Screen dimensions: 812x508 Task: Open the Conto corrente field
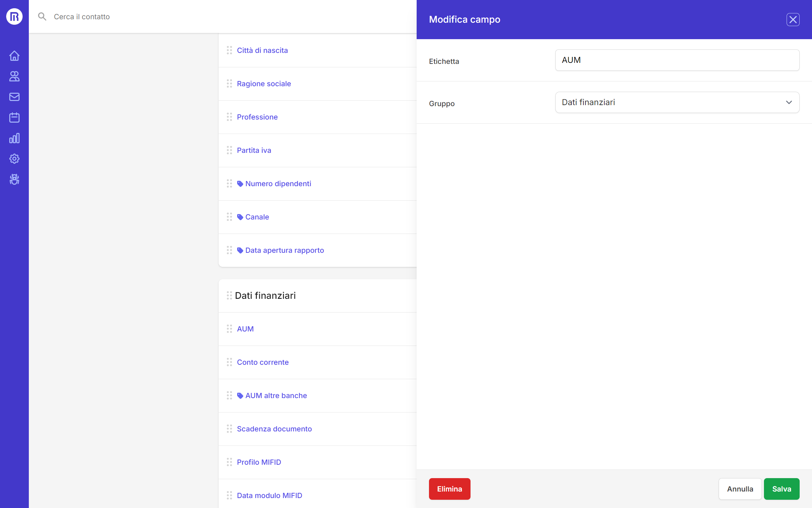click(263, 362)
